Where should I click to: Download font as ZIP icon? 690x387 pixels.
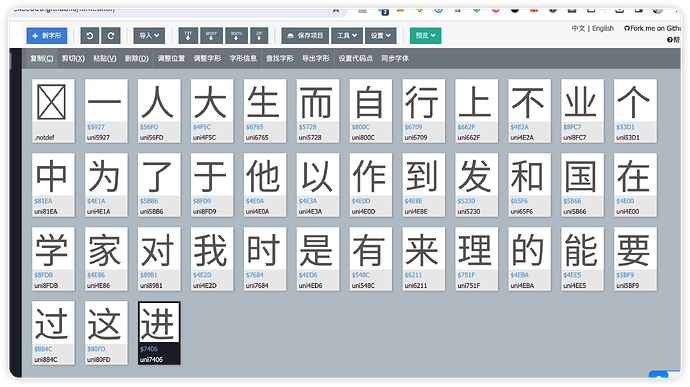(x=259, y=36)
